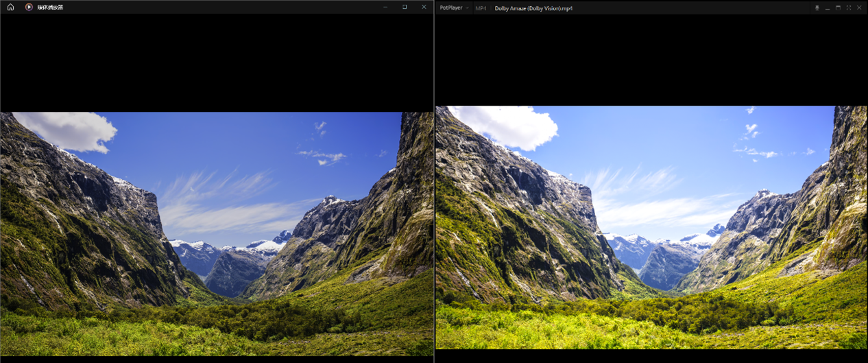Click black area above Media Player video
Screen dimensions: 868x363
(217, 62)
